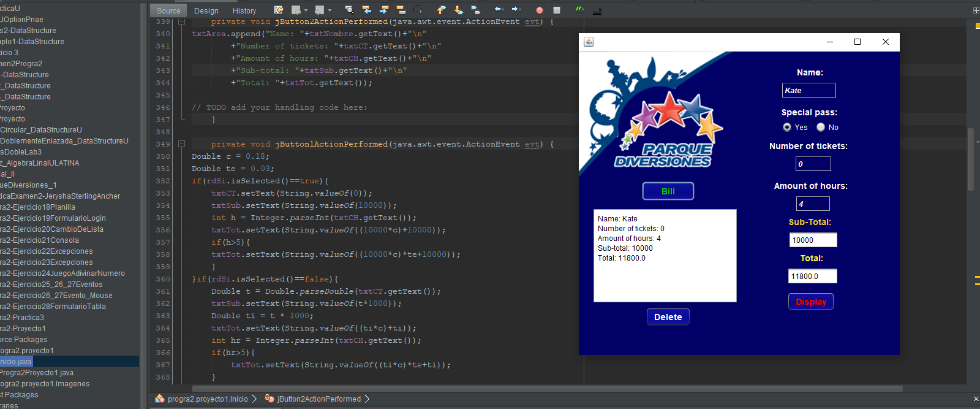Open the Back history dropdown arrow
This screenshot has width=980, height=409.
tap(306, 10)
